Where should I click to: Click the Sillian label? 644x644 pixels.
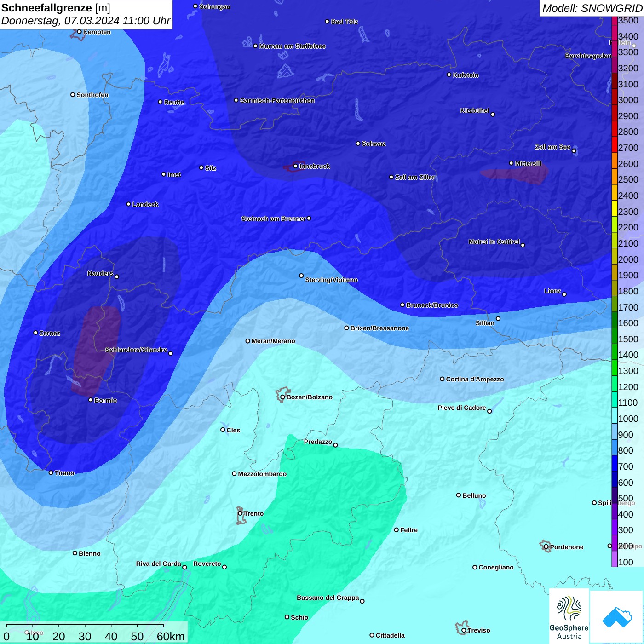coord(485,323)
